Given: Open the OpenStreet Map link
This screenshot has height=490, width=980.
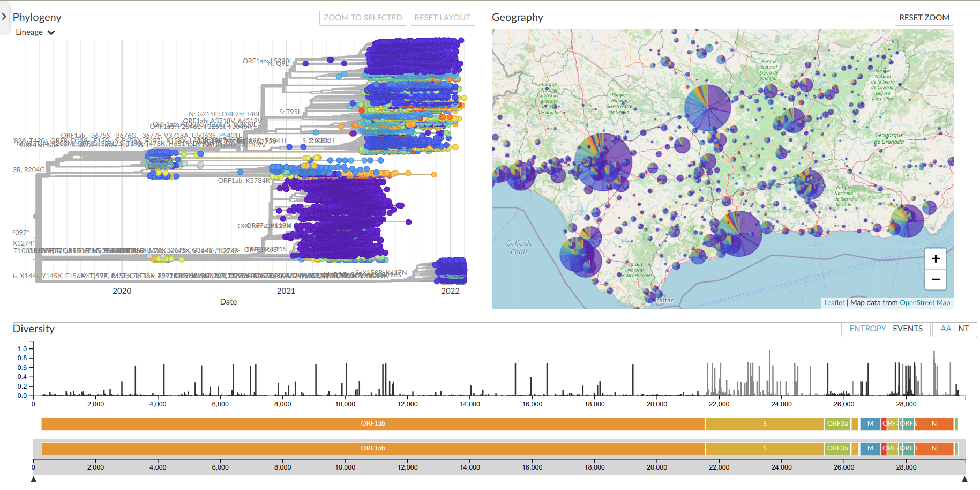Looking at the screenshot, I should point(925,303).
